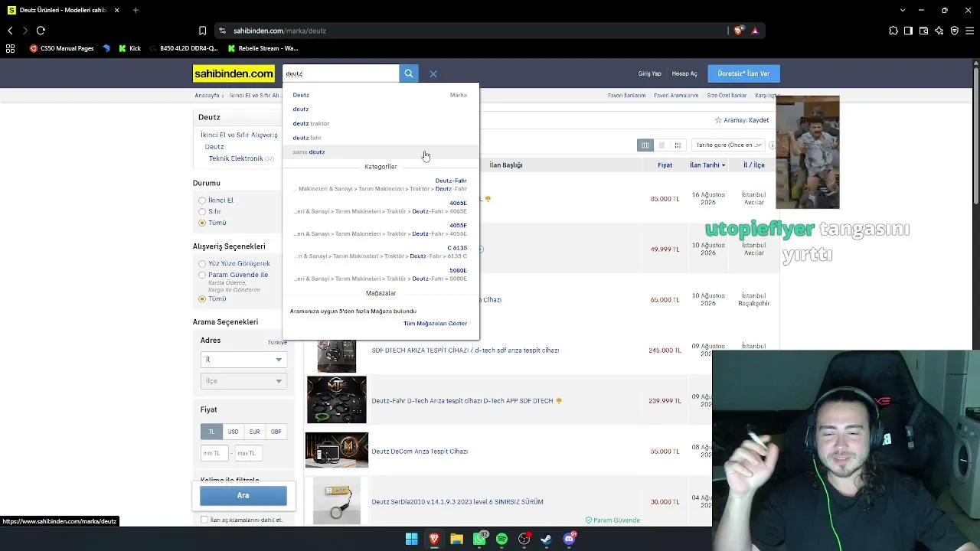Open the Brave VPN shield icon
The height and width of the screenshot is (551, 980).
954,31
